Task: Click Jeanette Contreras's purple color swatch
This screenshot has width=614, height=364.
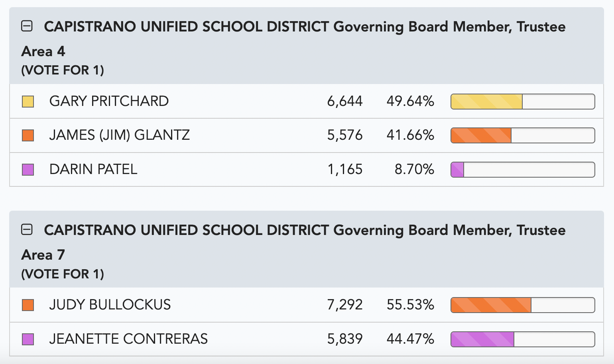Action: click(28, 339)
